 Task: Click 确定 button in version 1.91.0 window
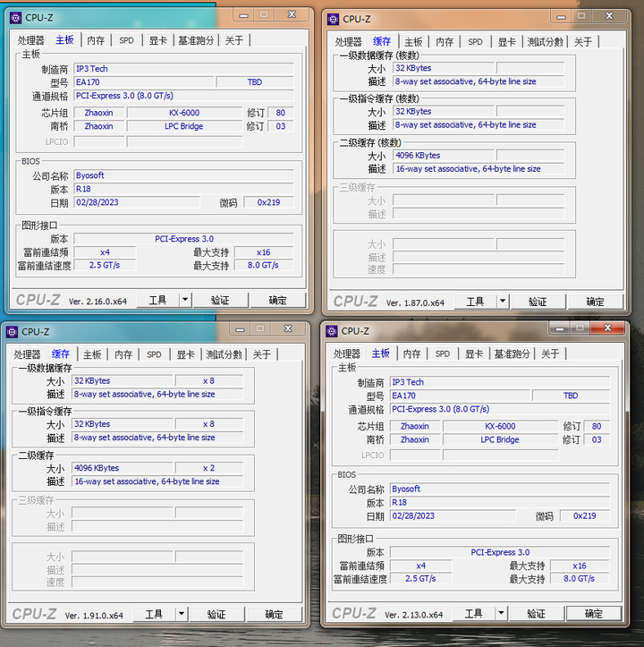pos(274,615)
